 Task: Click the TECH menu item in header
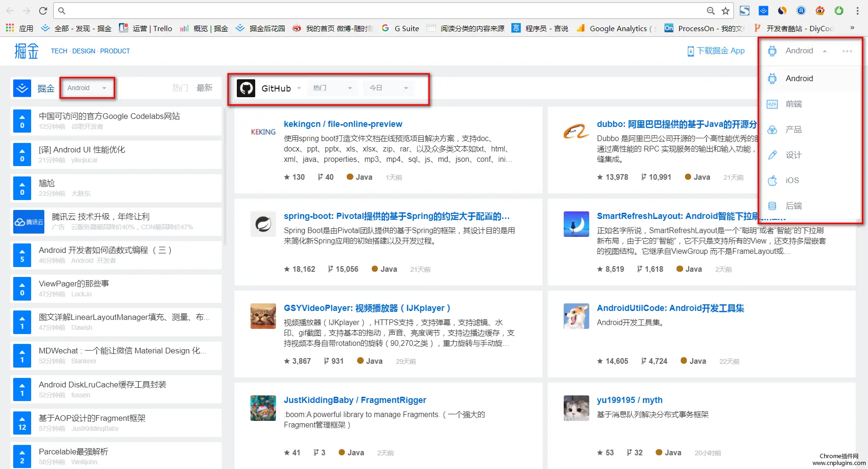58,51
